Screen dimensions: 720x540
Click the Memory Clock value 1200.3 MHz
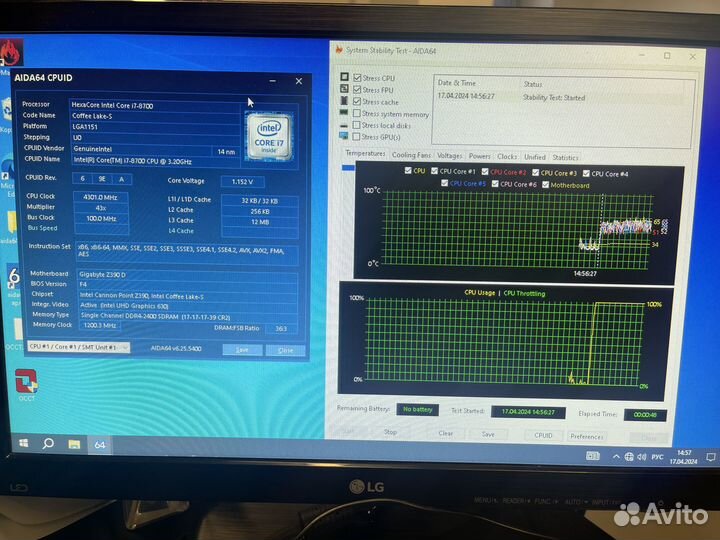(100, 325)
